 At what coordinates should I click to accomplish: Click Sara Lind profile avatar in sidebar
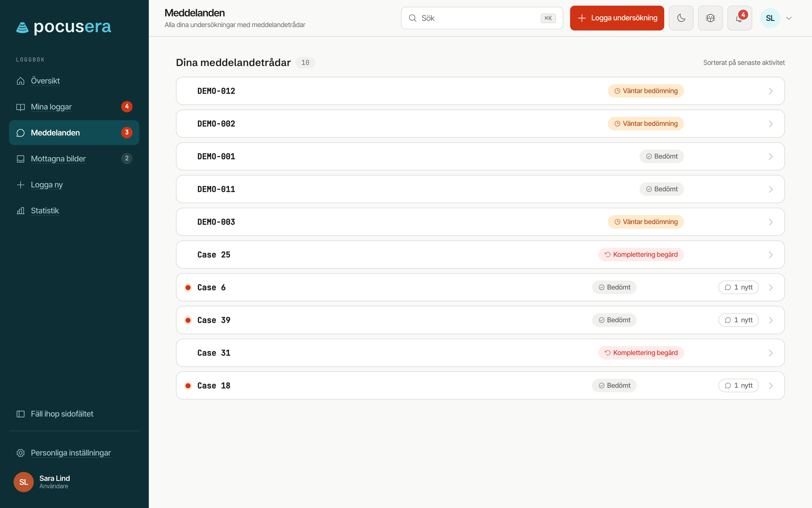click(x=23, y=482)
